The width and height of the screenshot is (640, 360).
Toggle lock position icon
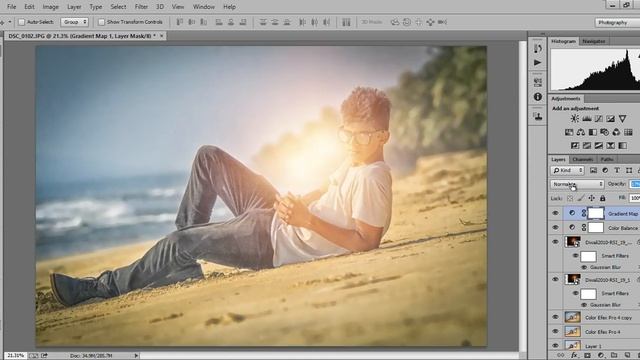point(591,198)
